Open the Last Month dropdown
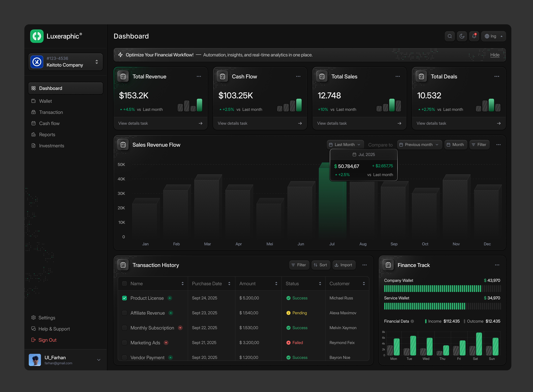The height and width of the screenshot is (392, 533). (345, 145)
